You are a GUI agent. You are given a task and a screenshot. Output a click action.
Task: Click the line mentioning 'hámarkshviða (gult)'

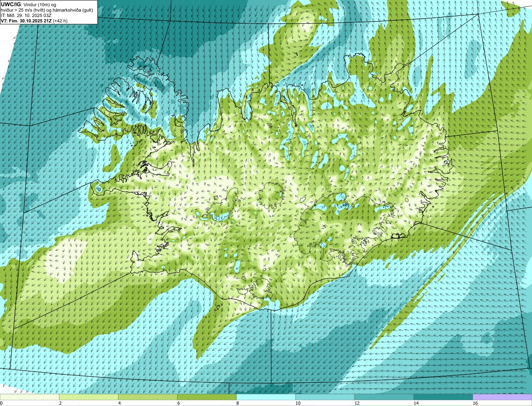pyautogui.click(x=47, y=10)
